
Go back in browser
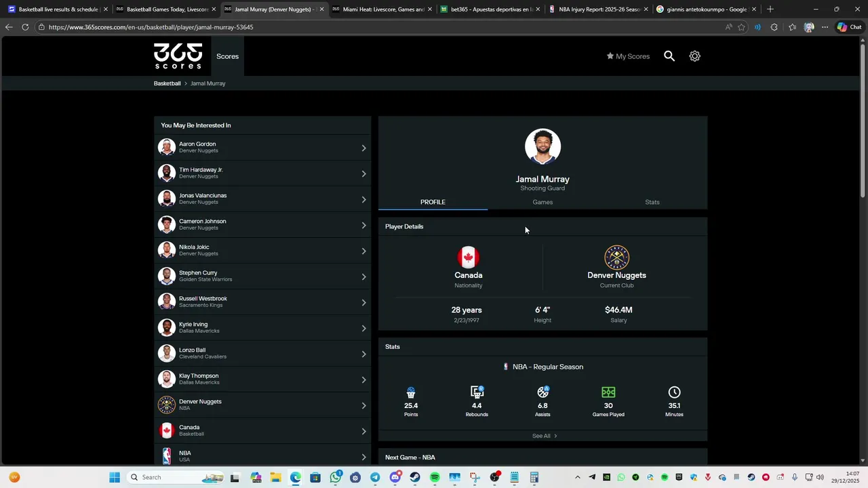[8, 27]
